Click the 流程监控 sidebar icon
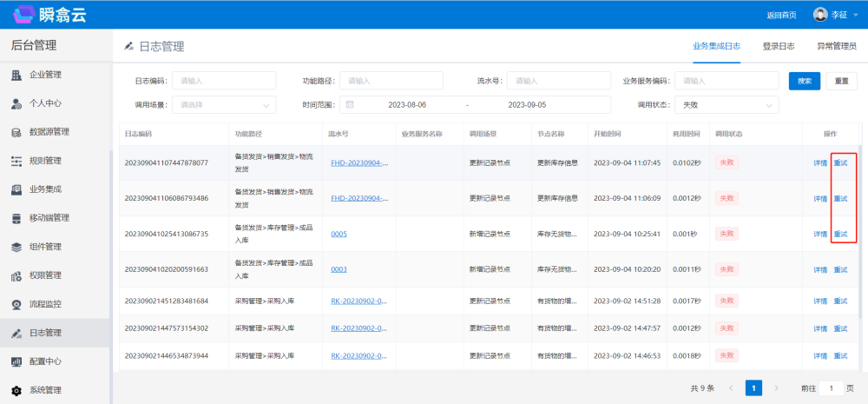Screen dimensions: 868x404 [x=16, y=304]
